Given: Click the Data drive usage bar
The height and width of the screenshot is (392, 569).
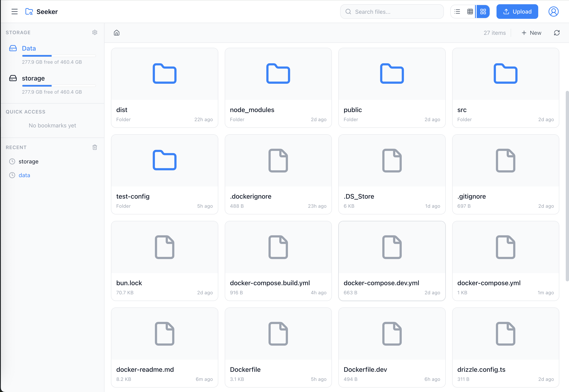Looking at the screenshot, I should 59,56.
